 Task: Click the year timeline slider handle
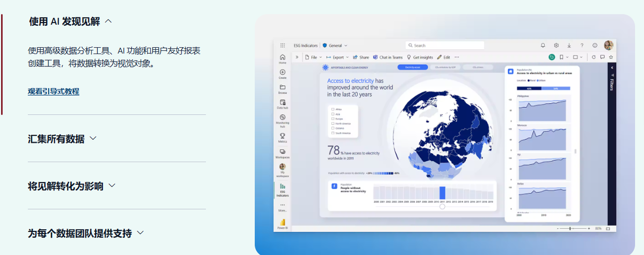click(x=442, y=206)
